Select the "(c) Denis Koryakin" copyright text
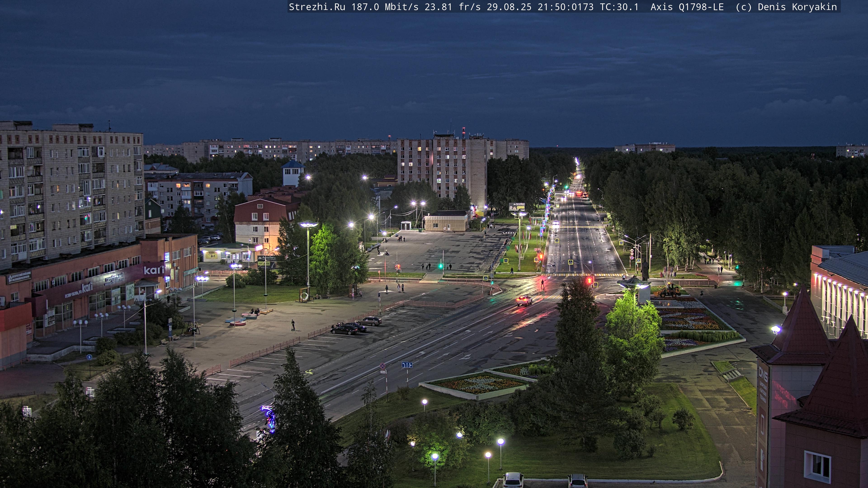Image resolution: width=868 pixels, height=488 pixels. click(786, 7)
